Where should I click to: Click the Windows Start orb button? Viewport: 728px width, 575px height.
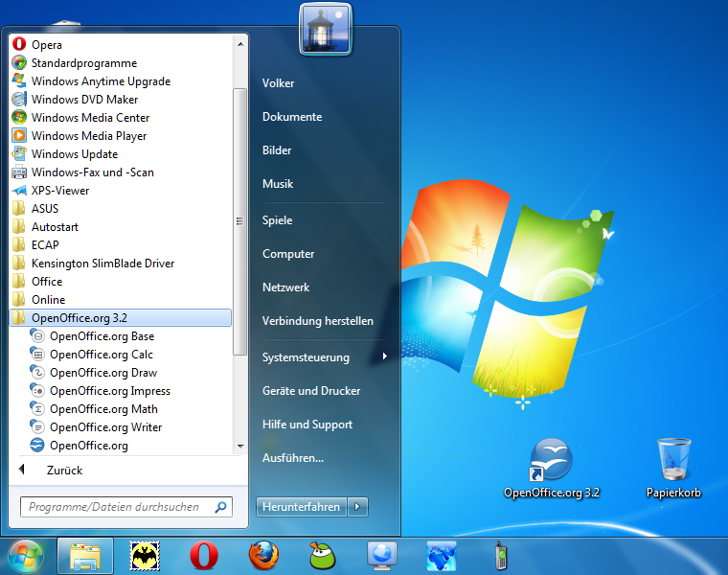point(26,555)
